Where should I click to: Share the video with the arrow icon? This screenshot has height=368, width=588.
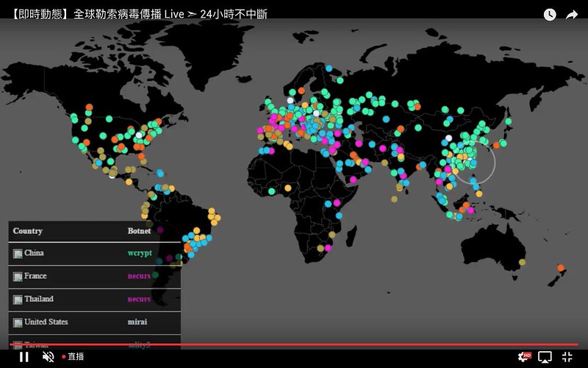[572, 15]
